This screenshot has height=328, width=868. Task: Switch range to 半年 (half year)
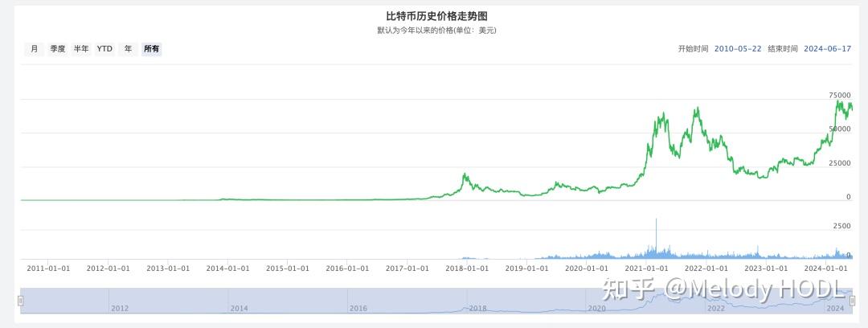81,49
